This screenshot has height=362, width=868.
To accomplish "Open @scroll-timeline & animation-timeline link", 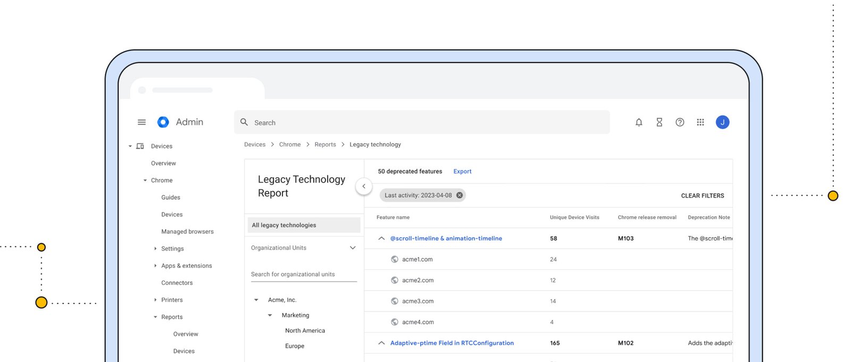I will pos(446,238).
